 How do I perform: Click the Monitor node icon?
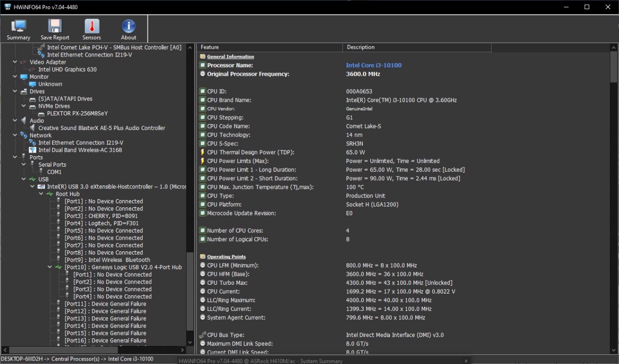click(24, 76)
